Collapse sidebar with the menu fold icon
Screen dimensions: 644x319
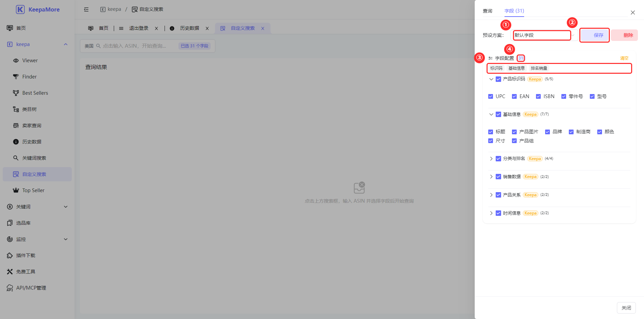coord(86,9)
